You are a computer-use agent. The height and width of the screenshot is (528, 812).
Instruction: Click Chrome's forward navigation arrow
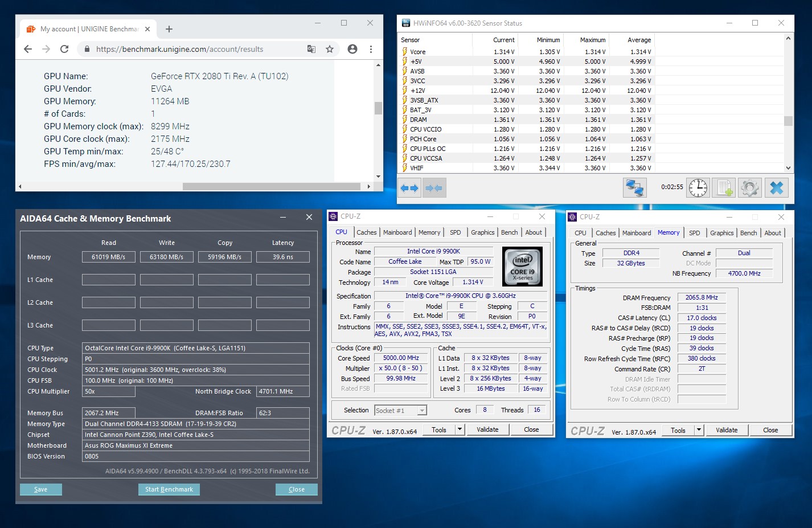pyautogui.click(x=46, y=49)
